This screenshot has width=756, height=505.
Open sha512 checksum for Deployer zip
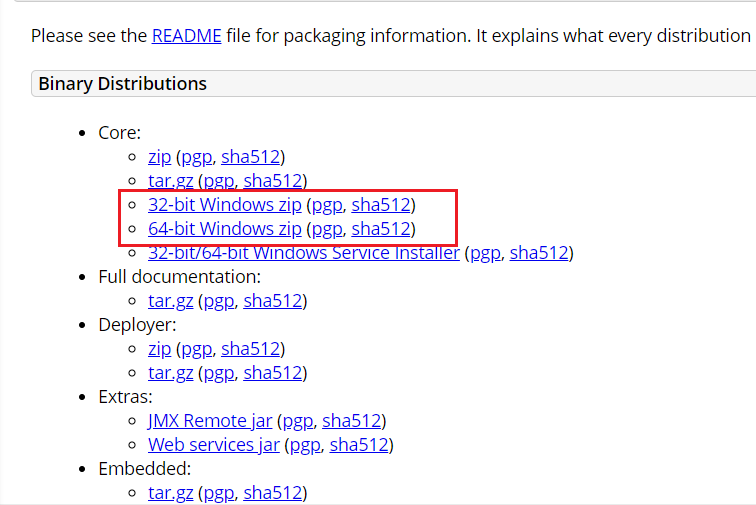click(250, 349)
